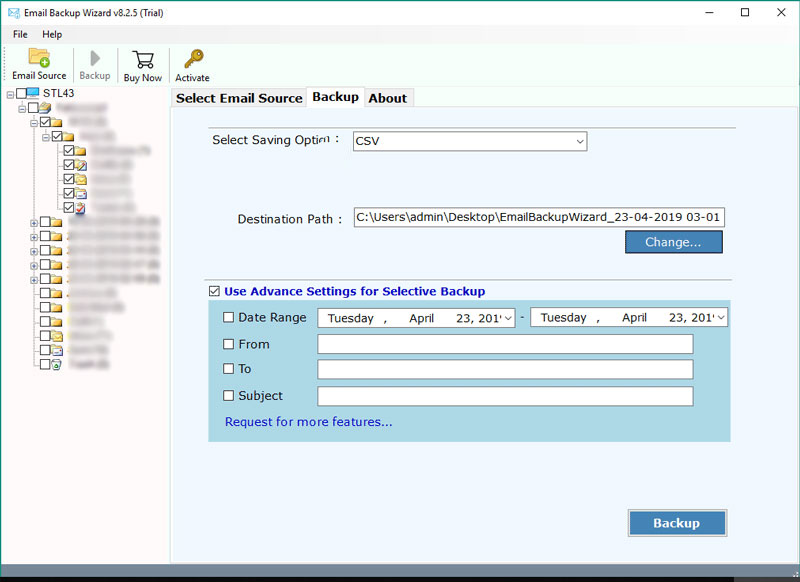Click the Buy Now shopping cart icon

click(x=142, y=58)
